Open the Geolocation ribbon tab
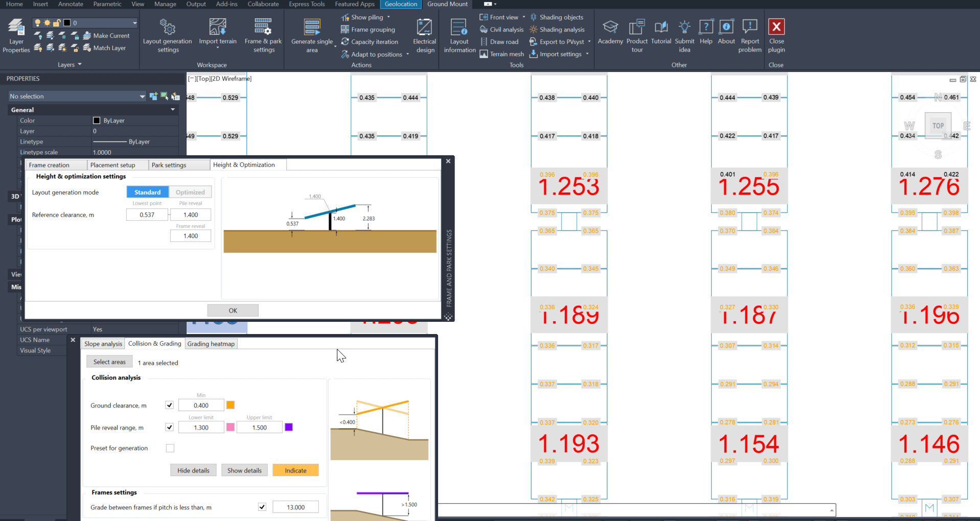The height and width of the screenshot is (521, 980). tap(401, 4)
